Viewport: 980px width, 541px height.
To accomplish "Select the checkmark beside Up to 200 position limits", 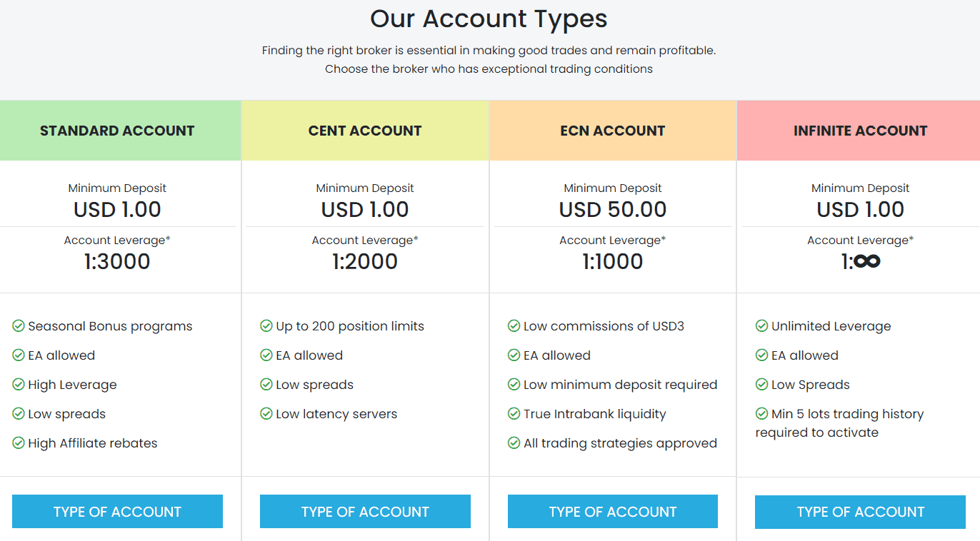I will tap(265, 325).
